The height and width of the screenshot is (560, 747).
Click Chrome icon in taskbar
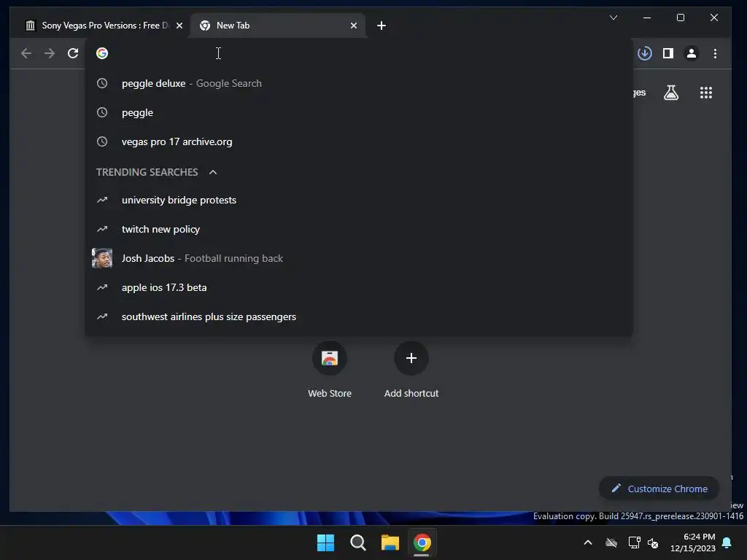[x=422, y=542]
